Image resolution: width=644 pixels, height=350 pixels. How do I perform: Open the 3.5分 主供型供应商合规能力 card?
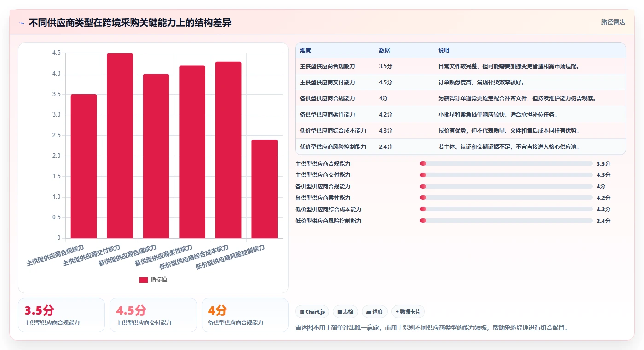(x=61, y=315)
